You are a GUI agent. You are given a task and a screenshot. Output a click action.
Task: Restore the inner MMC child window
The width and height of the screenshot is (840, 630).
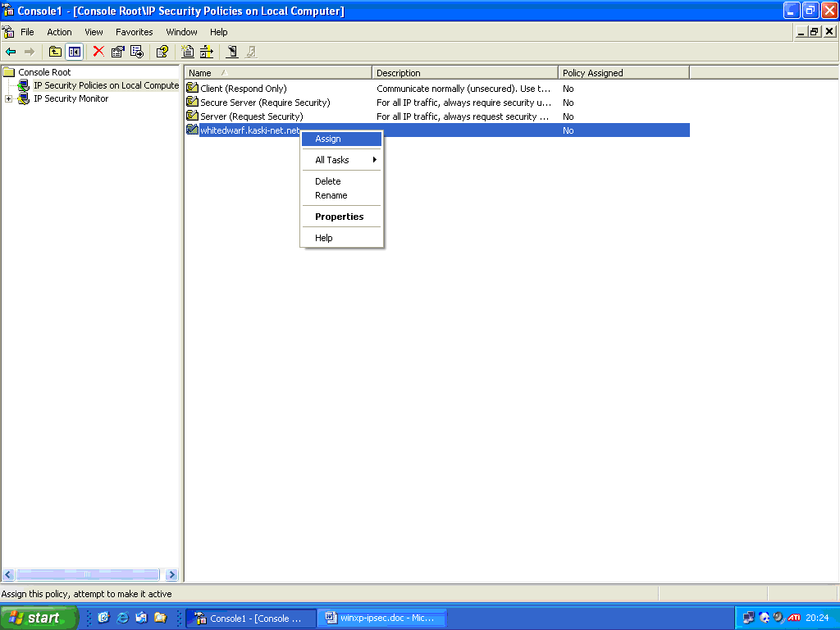pos(814,32)
